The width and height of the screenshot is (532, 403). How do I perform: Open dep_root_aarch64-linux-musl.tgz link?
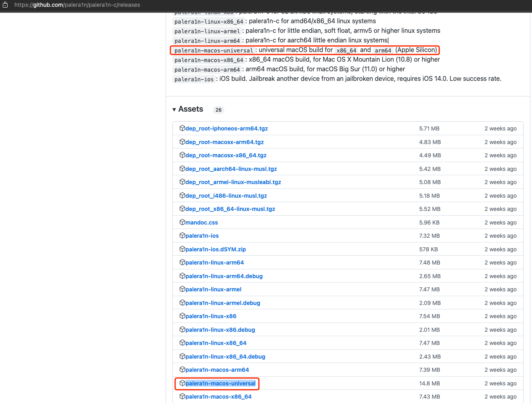pyautogui.click(x=231, y=169)
